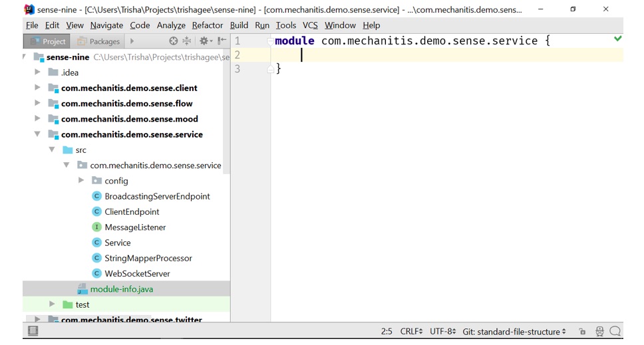Switch to the Packages view tab

point(98,41)
